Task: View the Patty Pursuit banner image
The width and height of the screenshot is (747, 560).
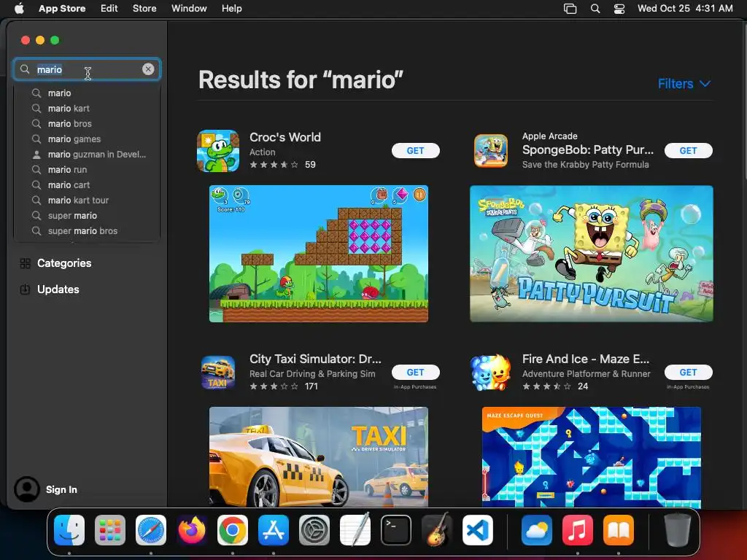Action: [591, 254]
